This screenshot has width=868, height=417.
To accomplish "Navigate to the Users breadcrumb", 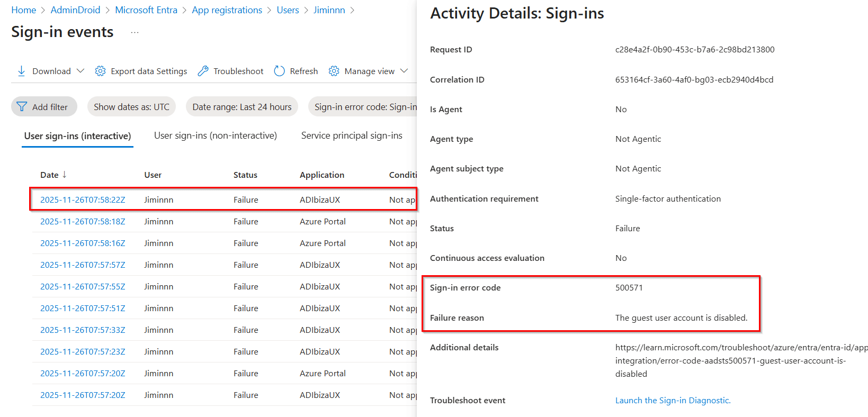I will point(288,10).
